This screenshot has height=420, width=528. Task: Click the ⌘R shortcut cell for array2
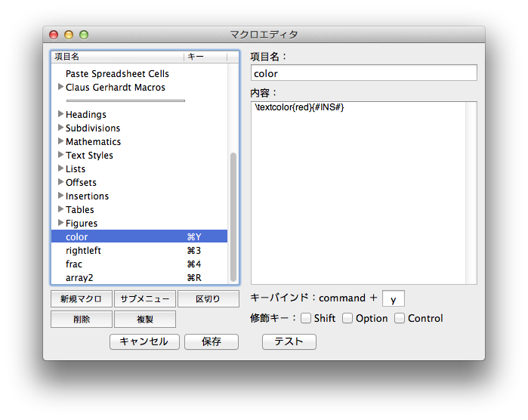pyautogui.click(x=194, y=277)
